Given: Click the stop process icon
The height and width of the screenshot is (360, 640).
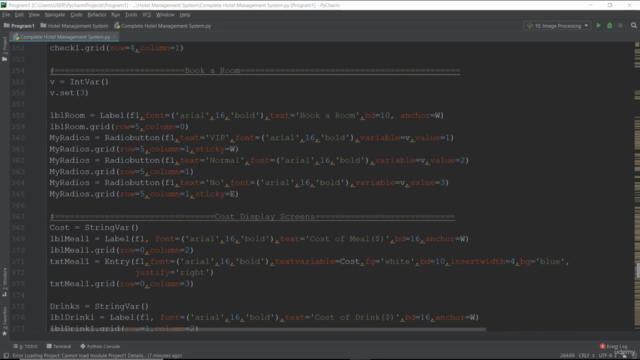Looking at the screenshot, I should click(620, 26).
